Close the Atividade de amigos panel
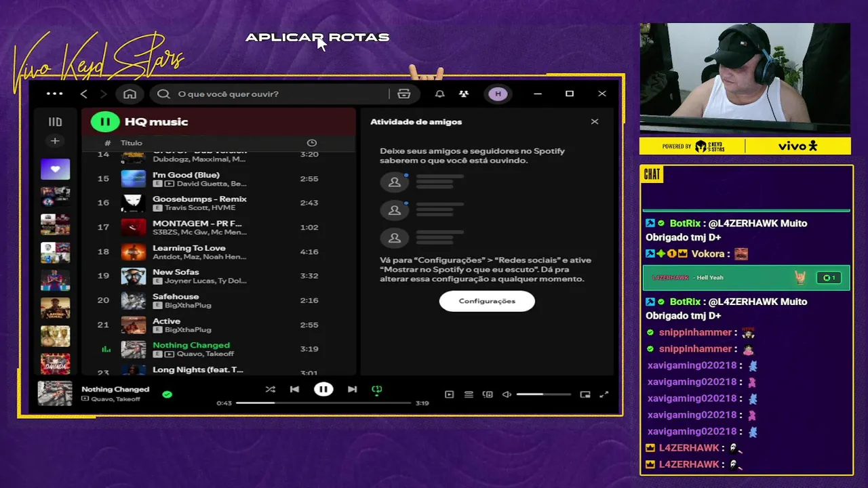The width and height of the screenshot is (868, 488). 595,122
